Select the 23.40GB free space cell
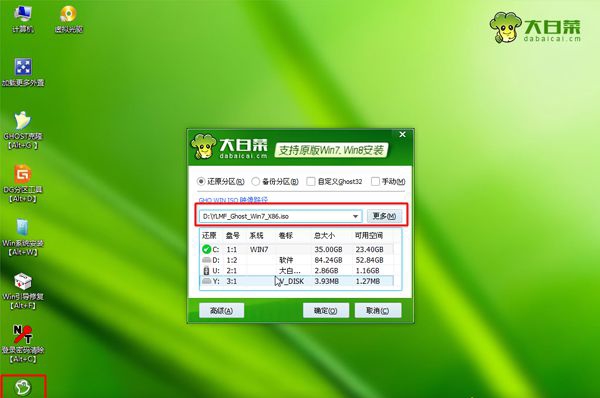Screen dimensions: 600x398 [x=369, y=250]
